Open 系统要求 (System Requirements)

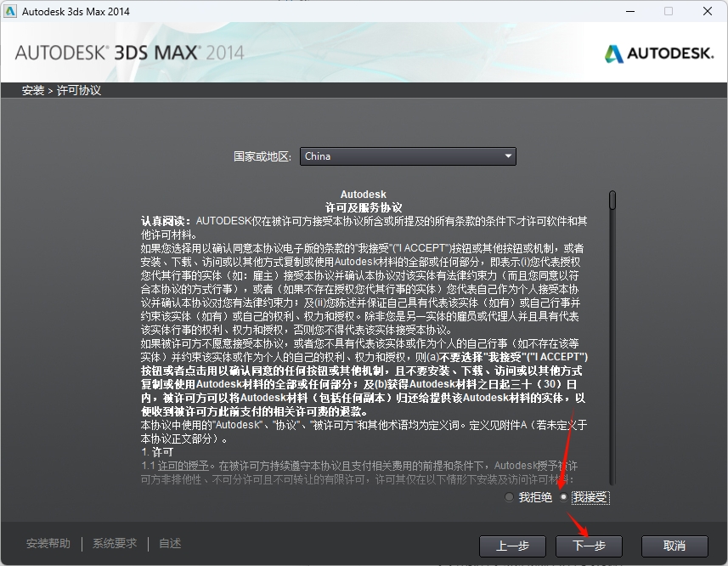(114, 542)
